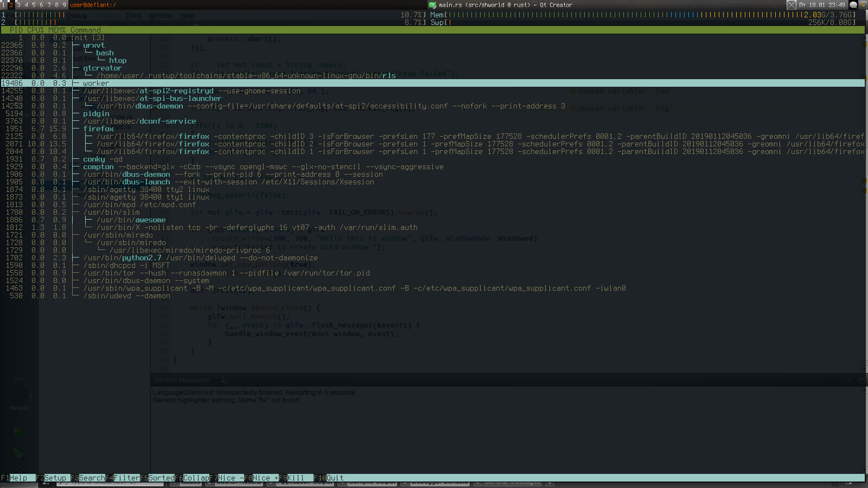Viewport: 868px width, 488px height.
Task: Select firefox contentproc childID 2 row
Action: point(432,144)
